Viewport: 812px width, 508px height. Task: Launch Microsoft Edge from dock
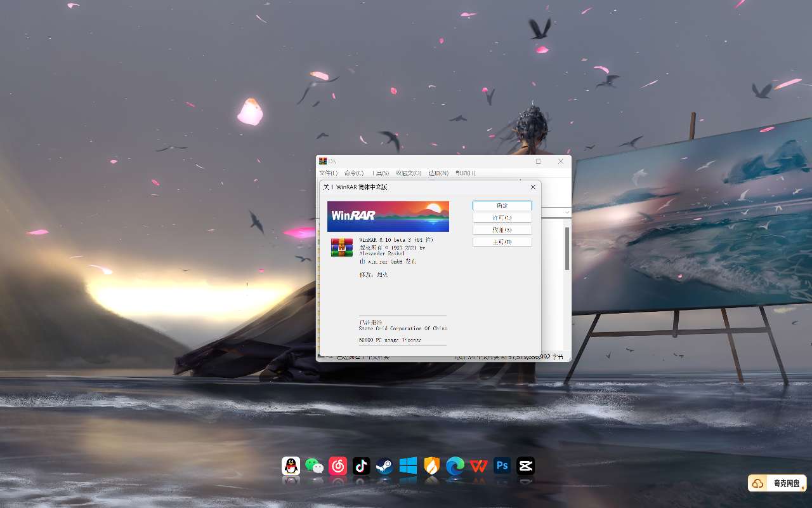455,466
